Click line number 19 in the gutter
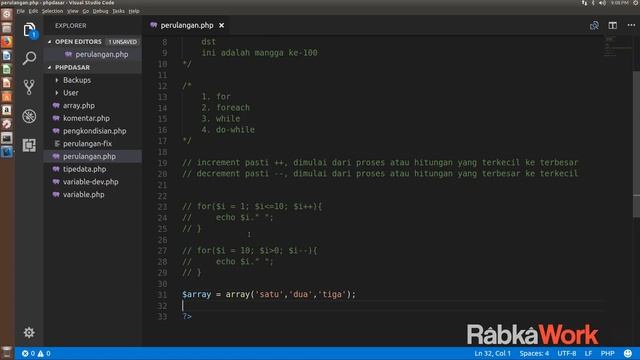 click(x=162, y=163)
